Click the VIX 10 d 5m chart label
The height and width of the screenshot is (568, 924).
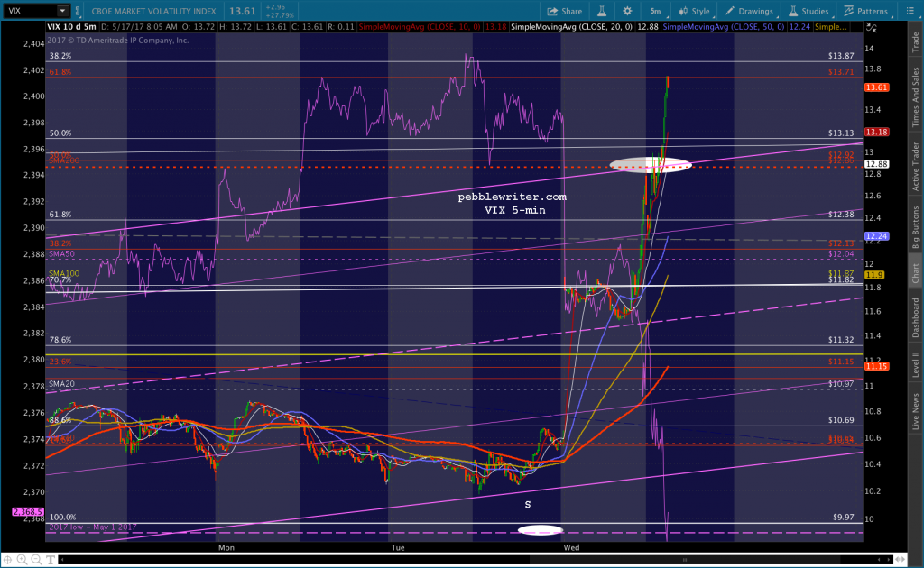71,27
